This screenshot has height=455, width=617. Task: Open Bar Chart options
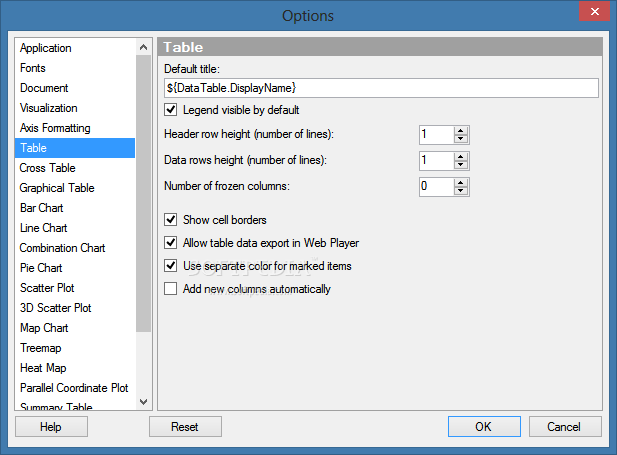click(x=75, y=208)
